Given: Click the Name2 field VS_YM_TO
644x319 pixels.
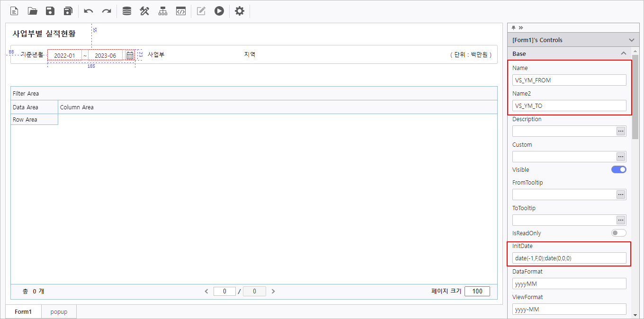Looking at the screenshot, I should tap(569, 106).
